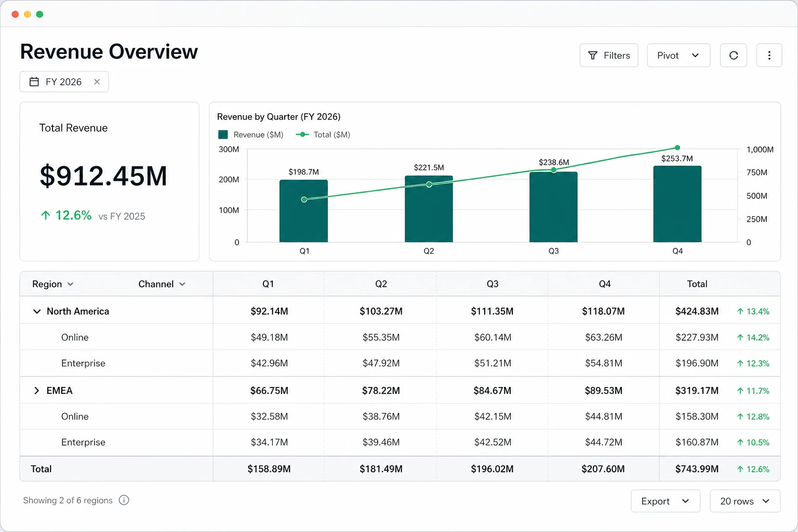This screenshot has width=798, height=532.
Task: Change the 20 rows page size
Action: [745, 501]
